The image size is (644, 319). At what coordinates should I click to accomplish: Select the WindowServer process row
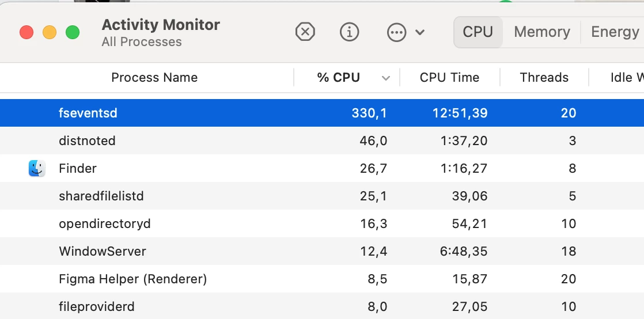point(322,251)
